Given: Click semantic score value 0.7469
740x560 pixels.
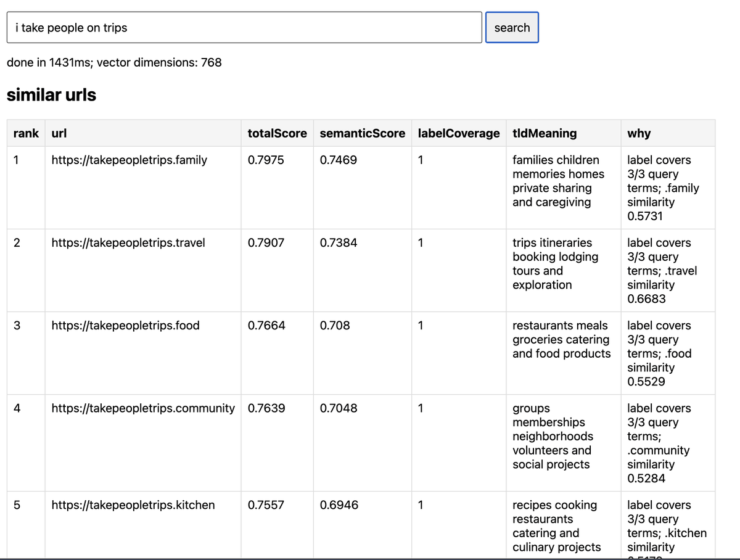Looking at the screenshot, I should (339, 160).
